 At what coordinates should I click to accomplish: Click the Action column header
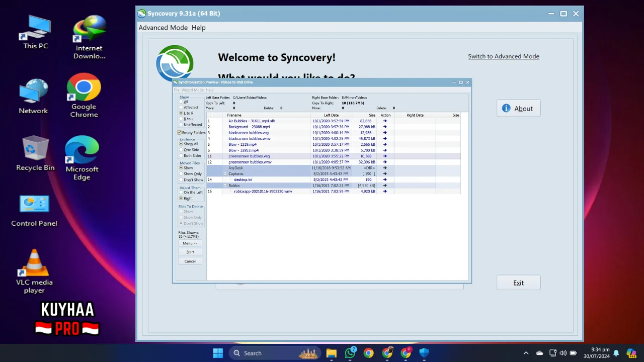pos(385,115)
